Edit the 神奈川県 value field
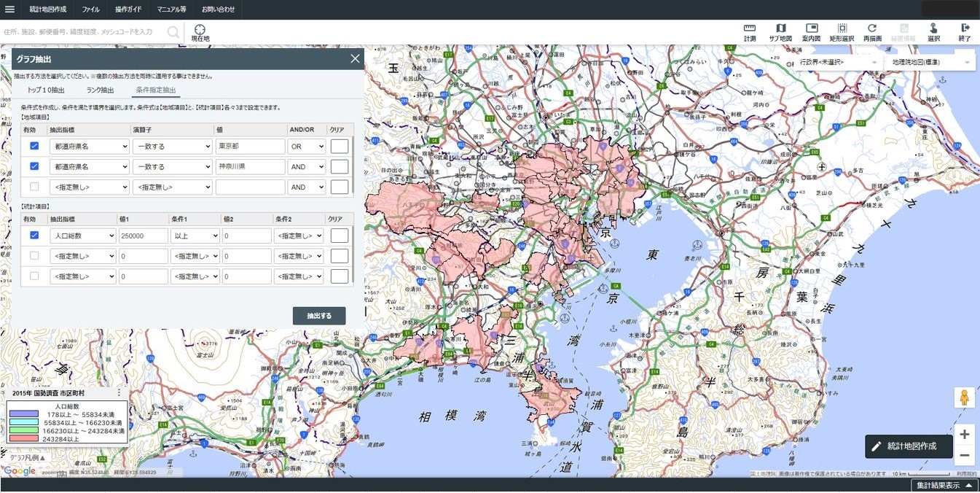This screenshot has height=493, width=980. coord(250,166)
